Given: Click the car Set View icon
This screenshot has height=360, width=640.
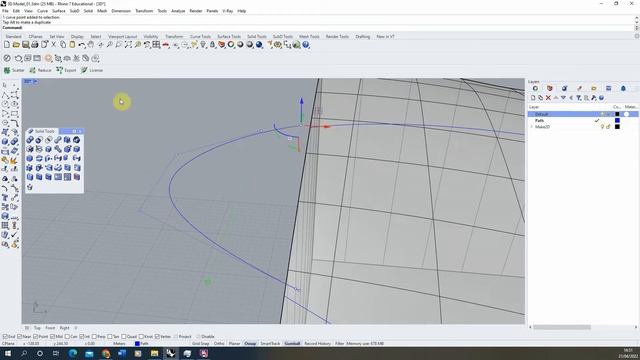Looking at the screenshot, I should (x=166, y=45).
